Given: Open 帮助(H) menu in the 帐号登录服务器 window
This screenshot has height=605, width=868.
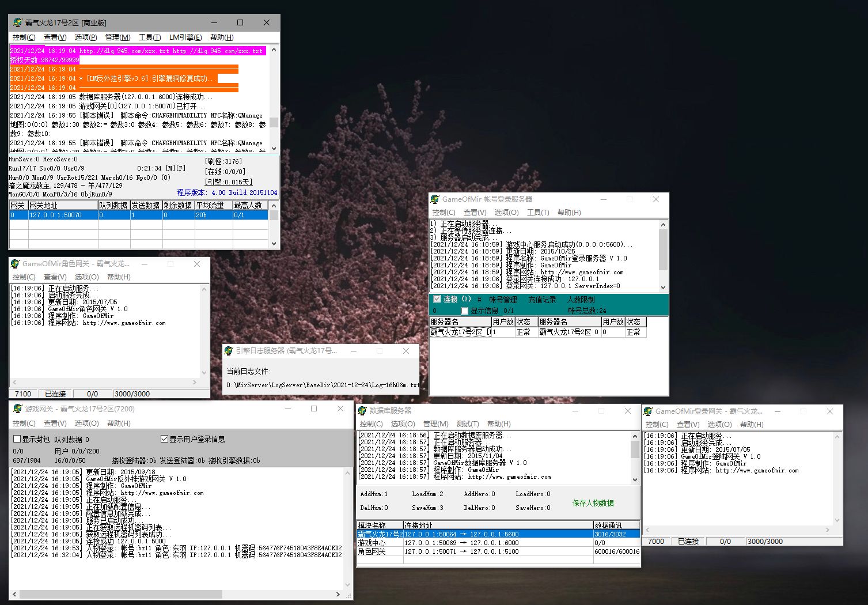Looking at the screenshot, I should tap(569, 213).
